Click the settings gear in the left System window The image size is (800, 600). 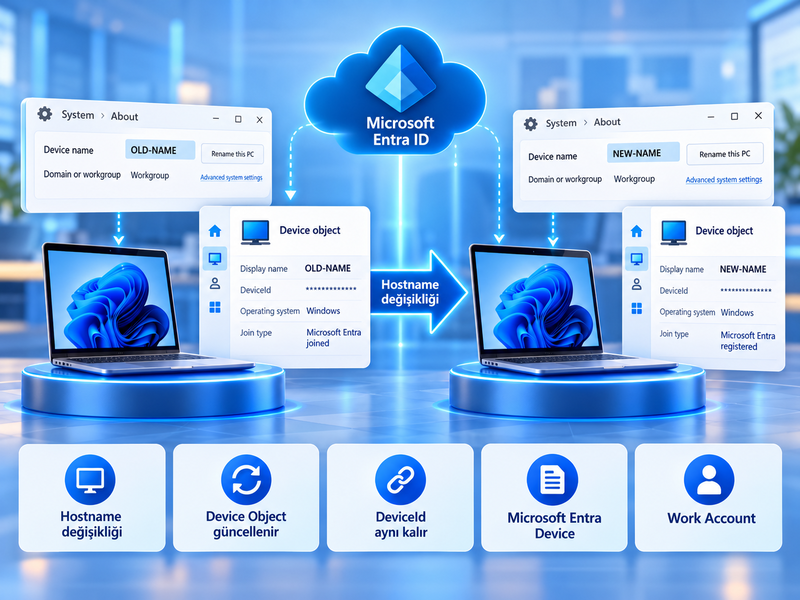[x=45, y=114]
